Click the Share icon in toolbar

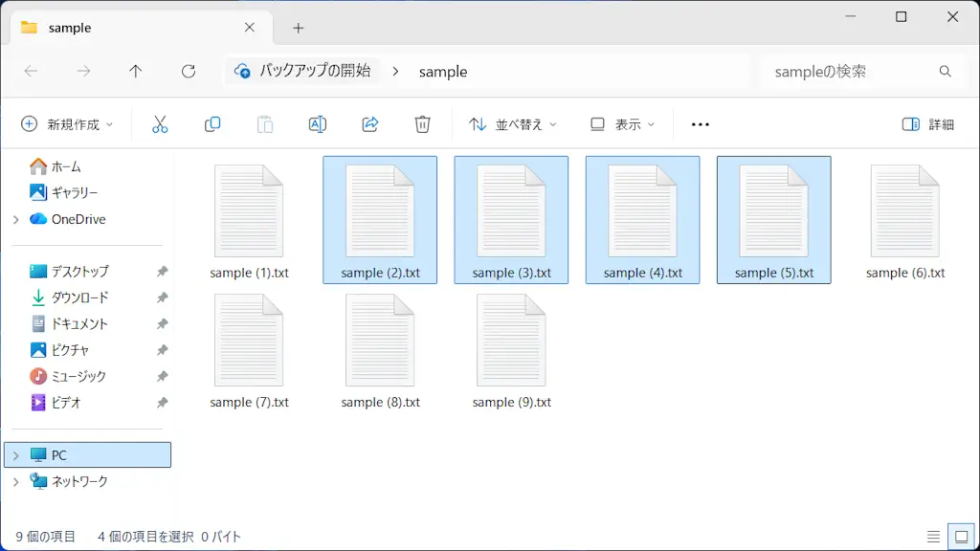click(370, 124)
